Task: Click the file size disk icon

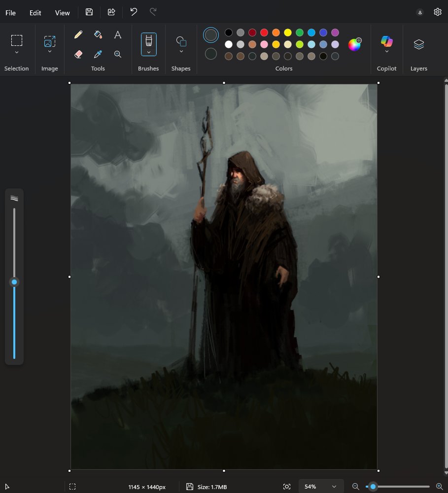Action: click(190, 487)
